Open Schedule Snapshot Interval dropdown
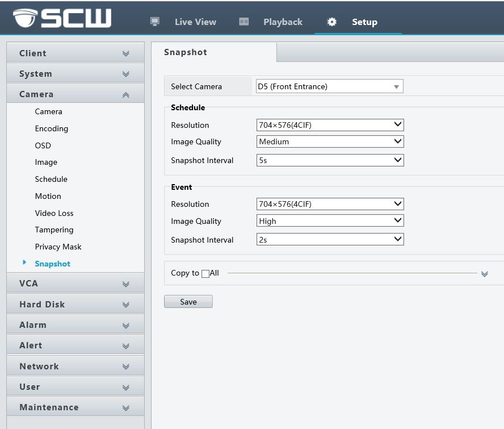504x429 pixels. click(x=329, y=160)
